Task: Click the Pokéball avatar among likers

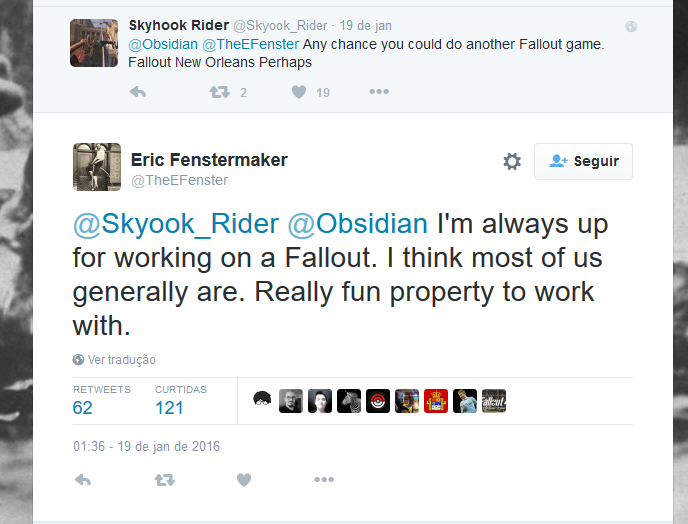Action: point(378,401)
